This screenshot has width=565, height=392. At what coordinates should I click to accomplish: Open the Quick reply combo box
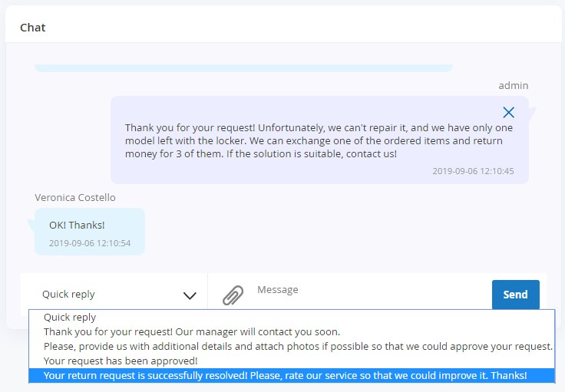[114, 295]
